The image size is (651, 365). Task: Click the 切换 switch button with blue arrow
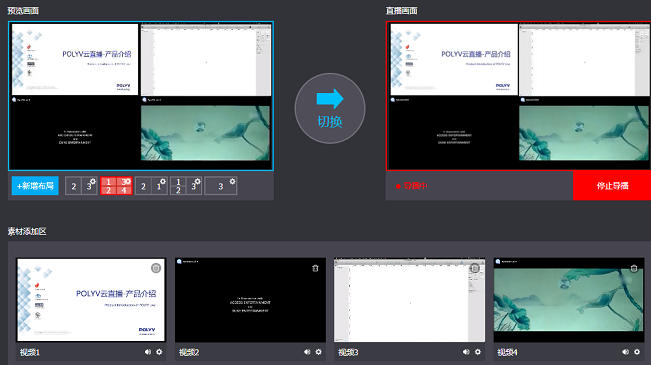coord(330,108)
